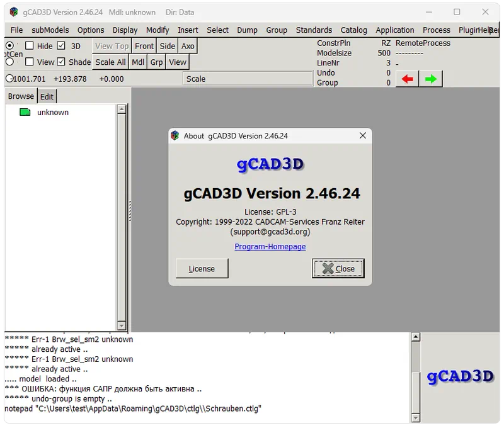Select the upper radio button near rotCen
504x428 pixels.
[x=9, y=45]
